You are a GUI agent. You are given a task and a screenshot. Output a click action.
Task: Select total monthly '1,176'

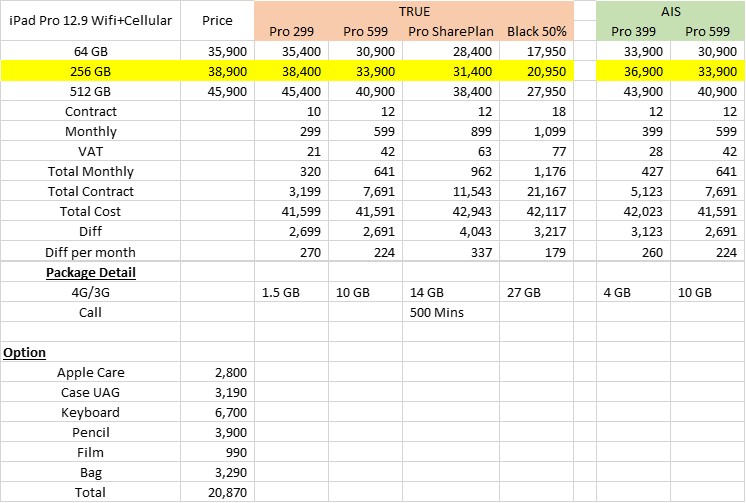[537, 171]
